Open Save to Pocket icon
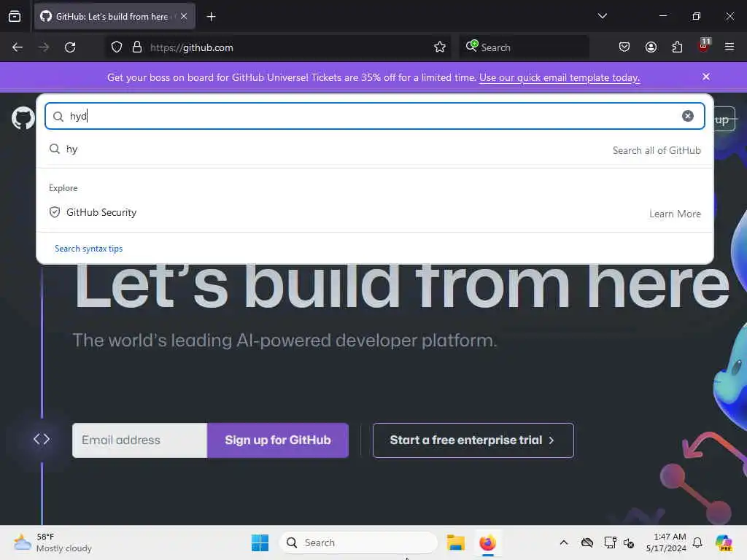The height and width of the screenshot is (560, 747). click(624, 47)
